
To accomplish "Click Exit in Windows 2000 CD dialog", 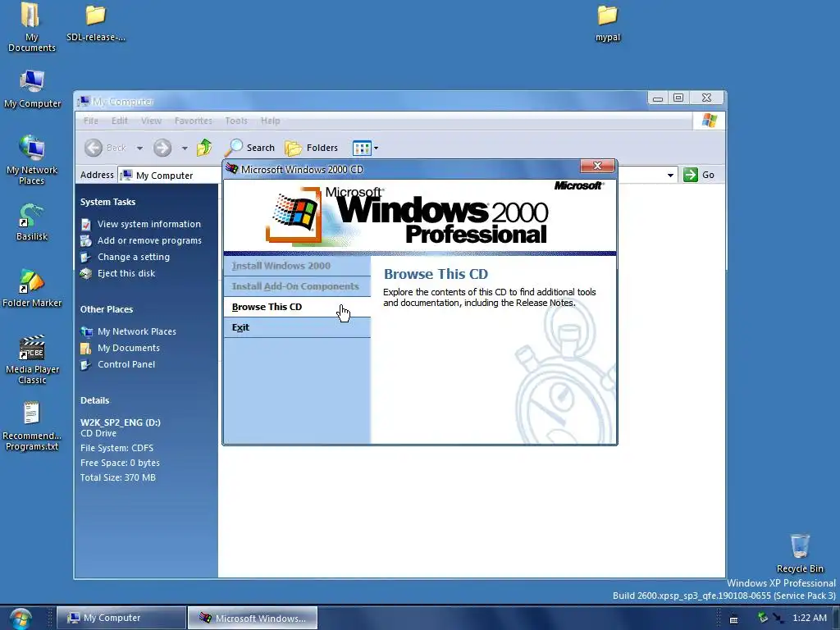I will tap(297, 327).
